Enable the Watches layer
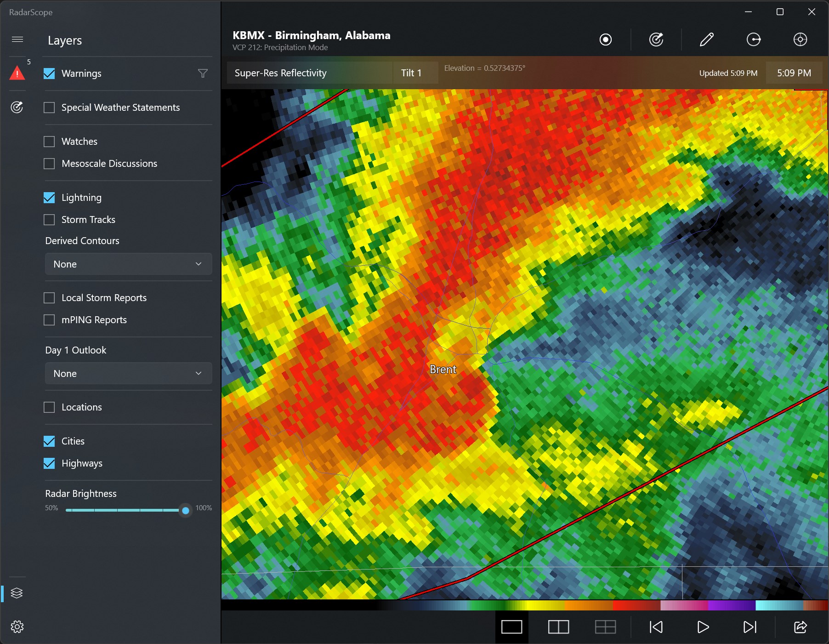The height and width of the screenshot is (644, 829). [49, 141]
